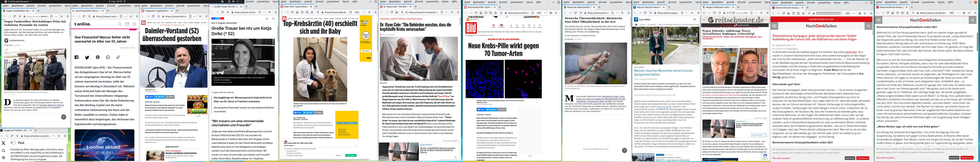Viewport: 980px width, 162px height.
Task: Open NachDenkSeiten menu in the Kampagne article window
Action: [x=774, y=26]
